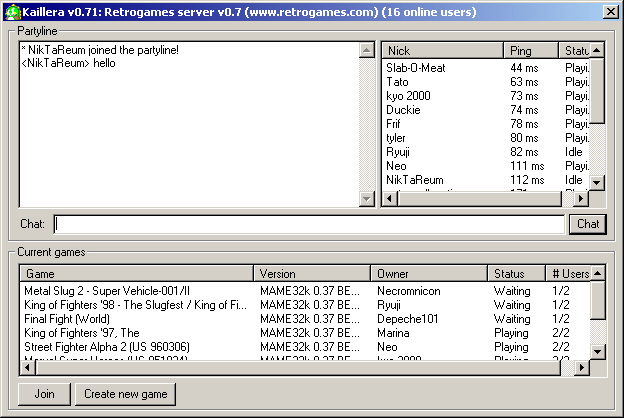Select user Ryuji in the user list

tap(486, 152)
